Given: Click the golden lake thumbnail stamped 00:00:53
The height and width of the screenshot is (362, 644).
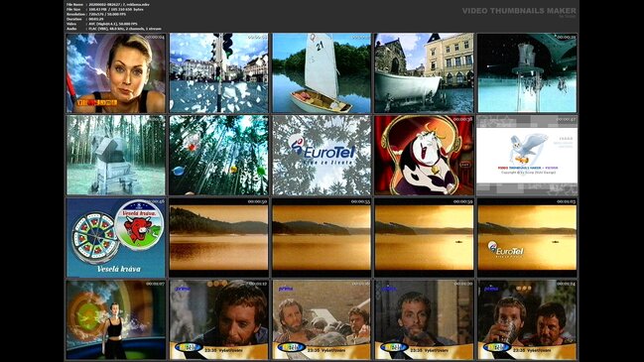Looking at the screenshot, I should pyautogui.click(x=322, y=238).
